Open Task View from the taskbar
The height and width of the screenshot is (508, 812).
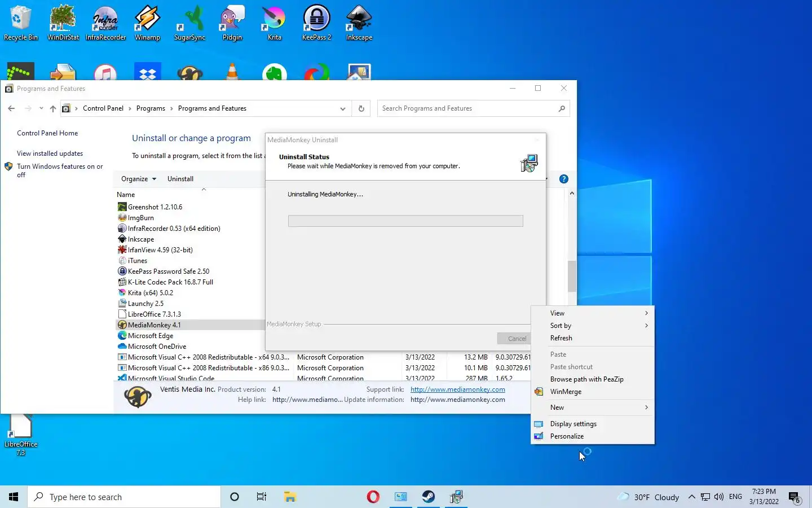point(262,497)
